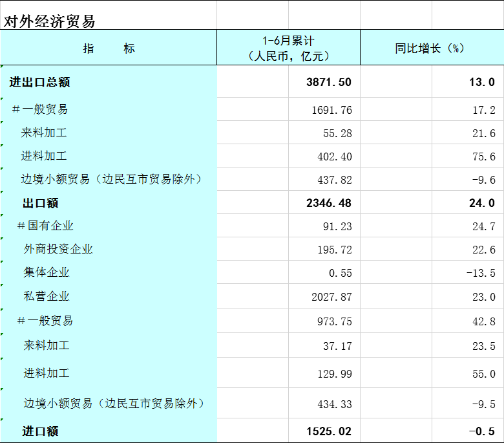Select the # 国有企业 row label

tap(45, 226)
